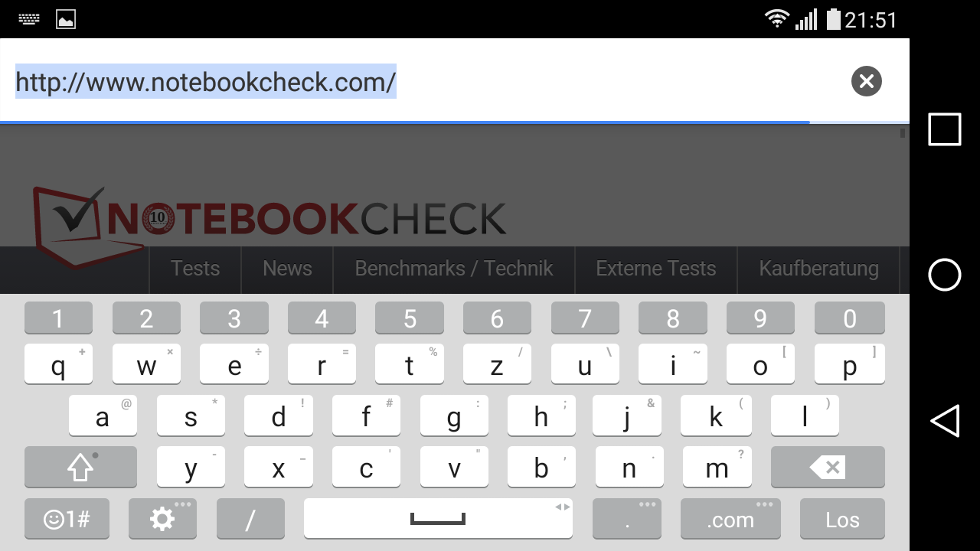This screenshot has width=980, height=551.
Task: Insert .com using the shortcut key
Action: tap(730, 519)
